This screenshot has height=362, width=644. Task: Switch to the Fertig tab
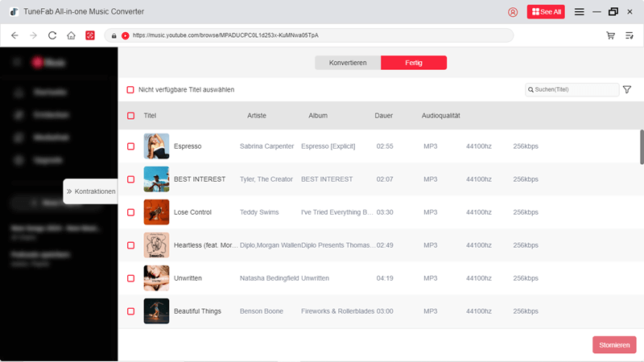click(x=414, y=63)
